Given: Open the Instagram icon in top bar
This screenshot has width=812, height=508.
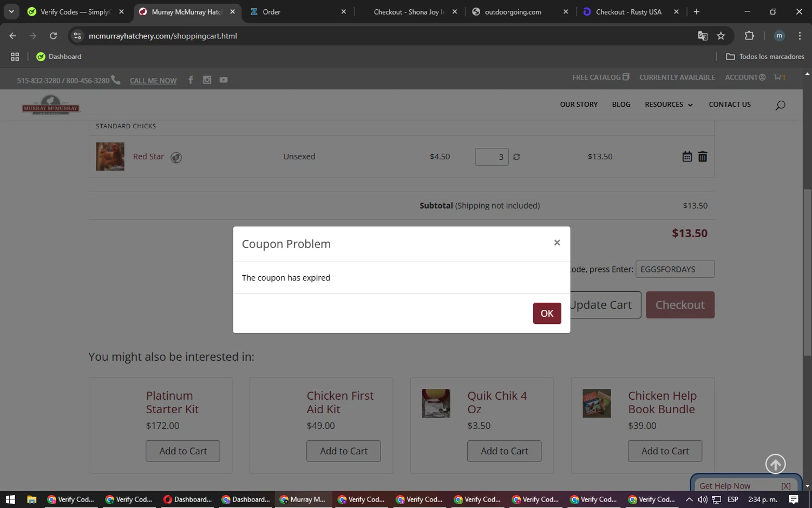Looking at the screenshot, I should pyautogui.click(x=207, y=80).
